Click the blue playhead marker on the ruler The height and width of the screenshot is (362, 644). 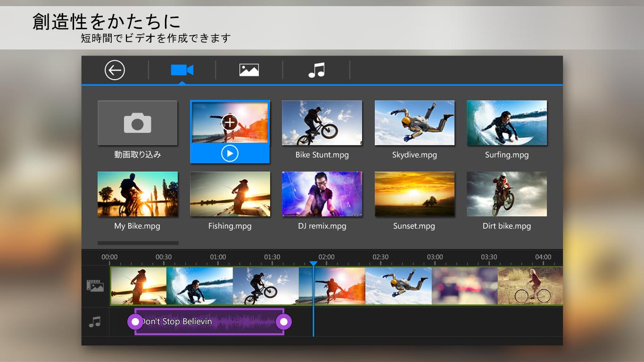(x=314, y=264)
